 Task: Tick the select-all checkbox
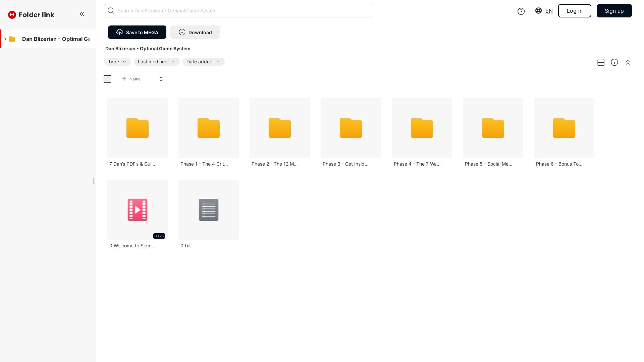107,79
